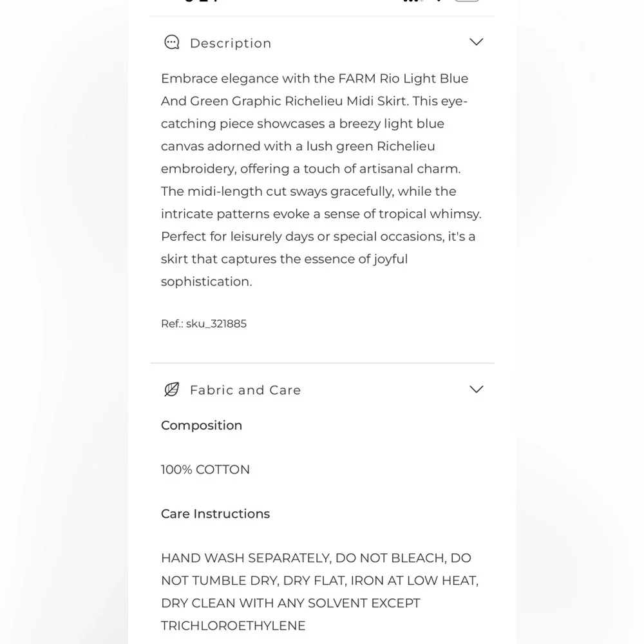Image resolution: width=644 pixels, height=644 pixels.
Task: Collapse the Fabric and Care chevron
Action: coord(476,389)
